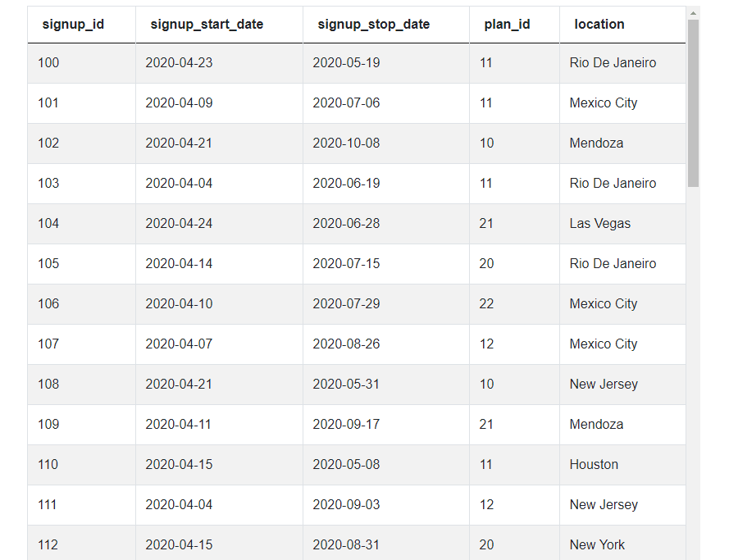729x560 pixels.
Task: Click the Houston location cell
Action: 594,464
